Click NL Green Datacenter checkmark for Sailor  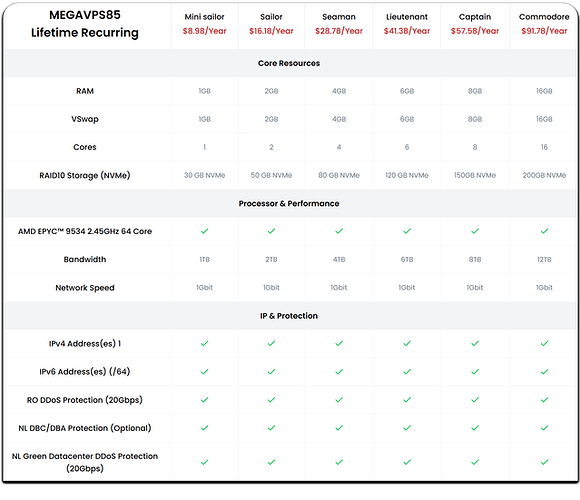(272, 462)
